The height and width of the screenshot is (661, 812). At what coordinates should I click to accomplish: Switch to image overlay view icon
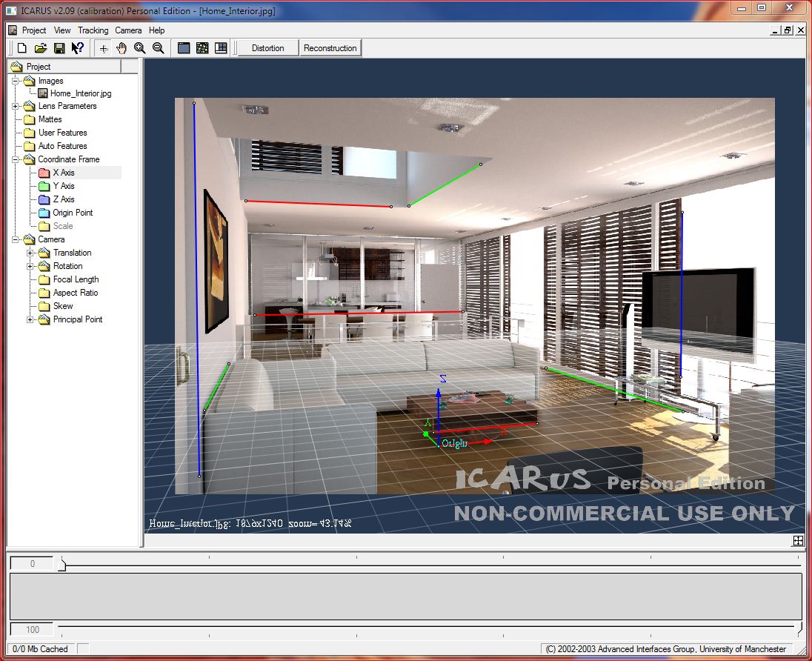click(x=202, y=48)
